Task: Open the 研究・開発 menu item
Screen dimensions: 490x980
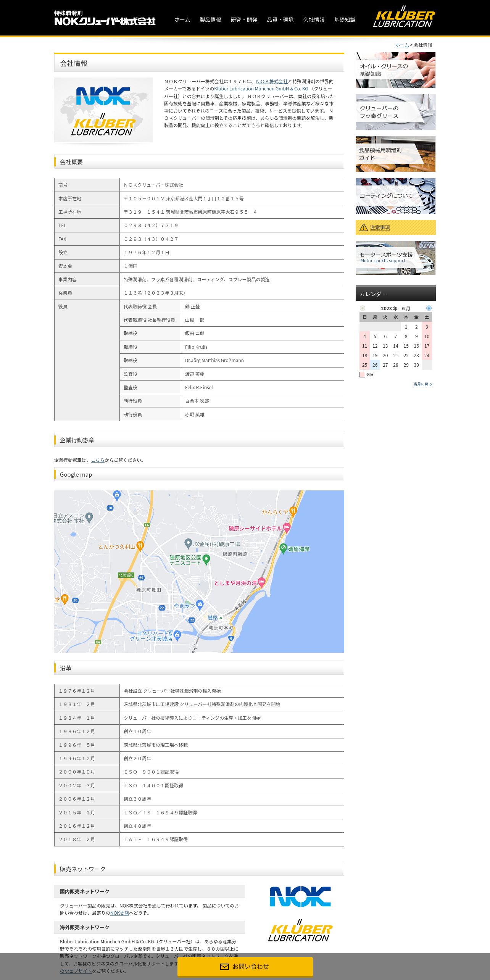Action: click(x=244, y=20)
